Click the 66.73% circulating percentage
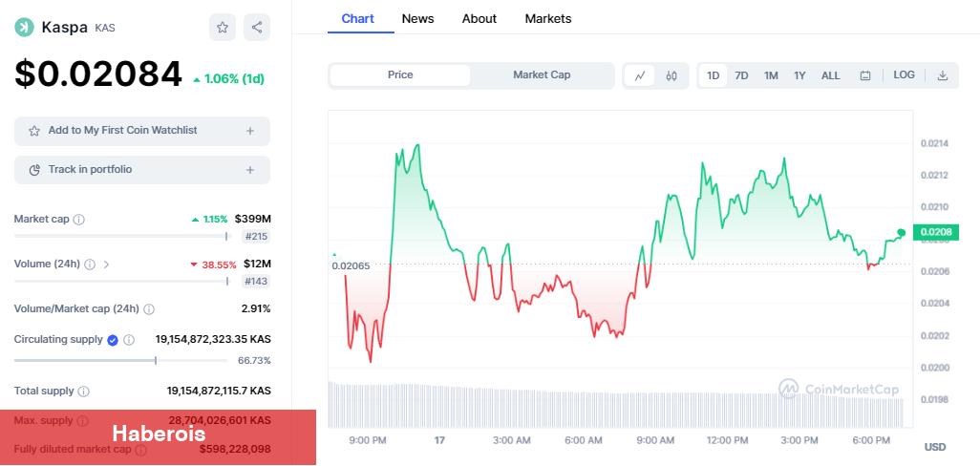 pyautogui.click(x=254, y=361)
